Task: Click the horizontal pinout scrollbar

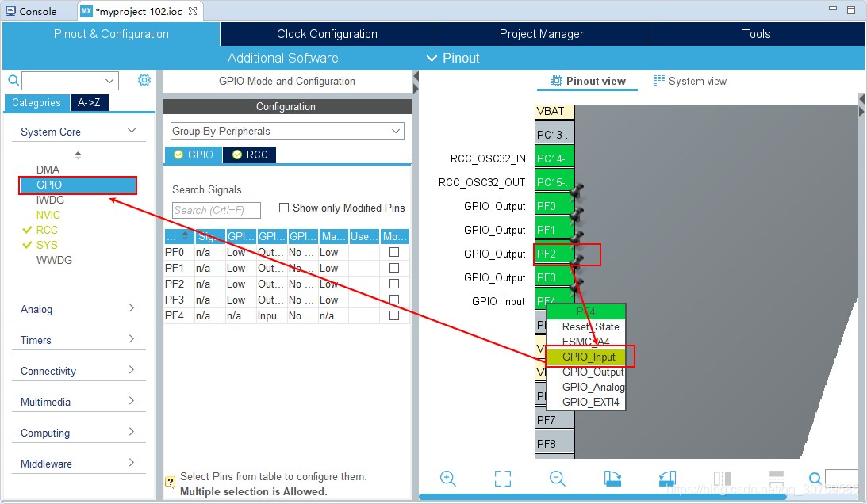Action: click(x=603, y=497)
